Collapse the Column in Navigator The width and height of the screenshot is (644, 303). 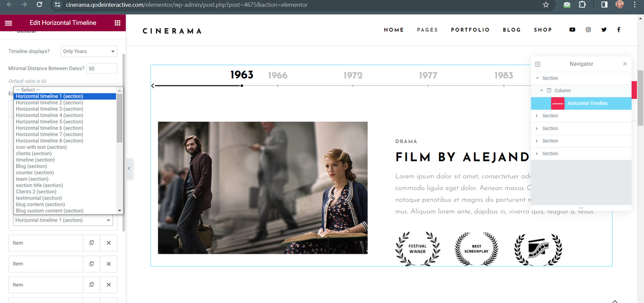coord(542,91)
